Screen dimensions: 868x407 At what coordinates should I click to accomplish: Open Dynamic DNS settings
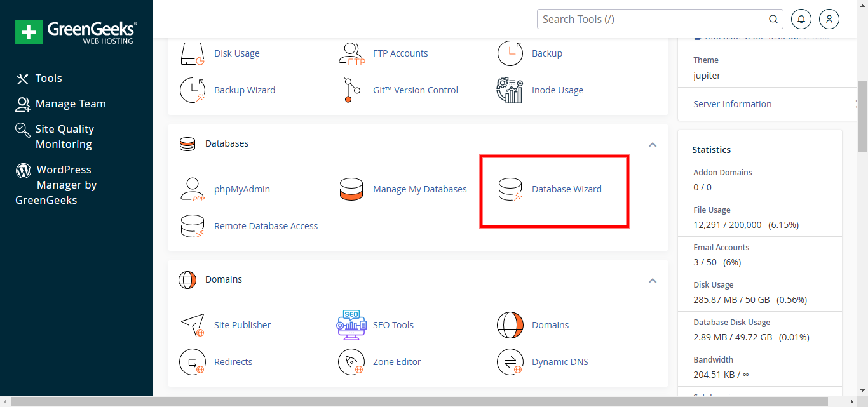point(560,361)
